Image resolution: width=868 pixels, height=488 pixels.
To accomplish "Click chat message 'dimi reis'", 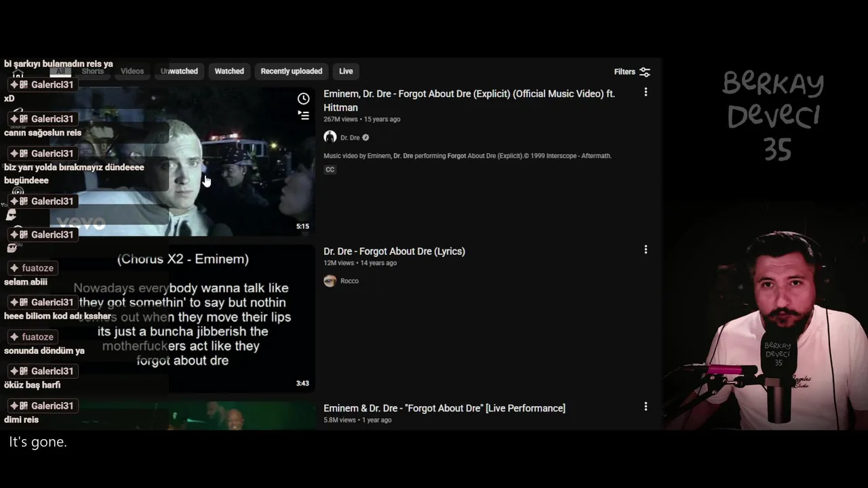I will click(21, 420).
